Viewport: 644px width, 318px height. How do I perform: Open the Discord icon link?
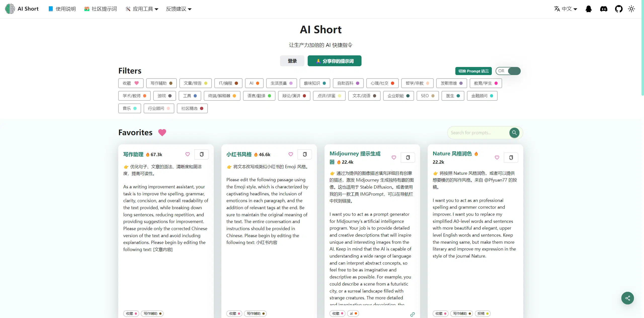click(603, 9)
